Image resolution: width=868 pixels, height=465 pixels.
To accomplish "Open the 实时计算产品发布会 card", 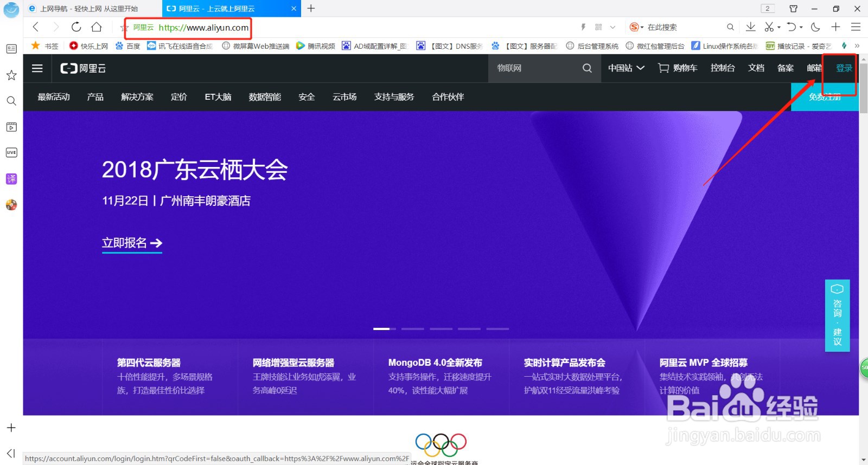I will click(x=577, y=377).
